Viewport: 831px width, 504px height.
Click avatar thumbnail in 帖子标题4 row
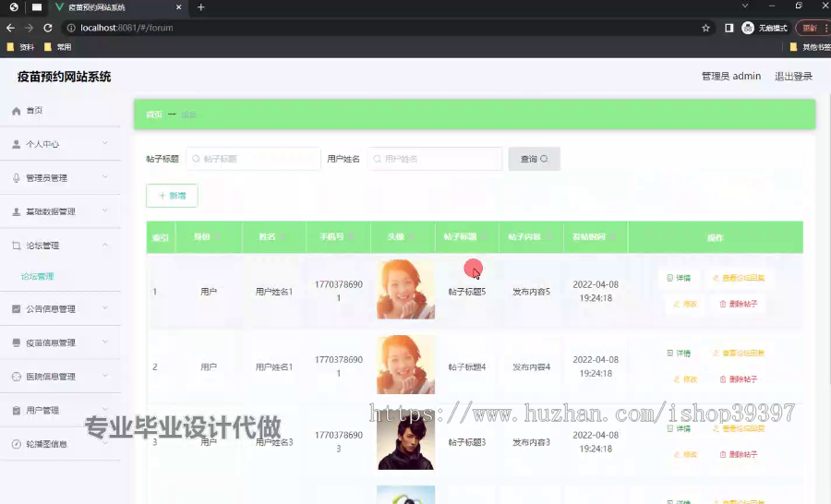coord(405,365)
